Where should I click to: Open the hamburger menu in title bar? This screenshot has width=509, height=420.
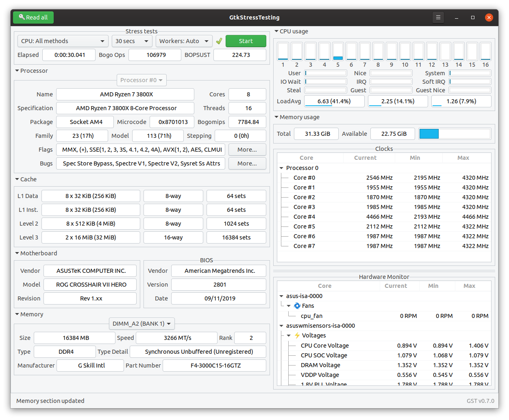pos(438,17)
